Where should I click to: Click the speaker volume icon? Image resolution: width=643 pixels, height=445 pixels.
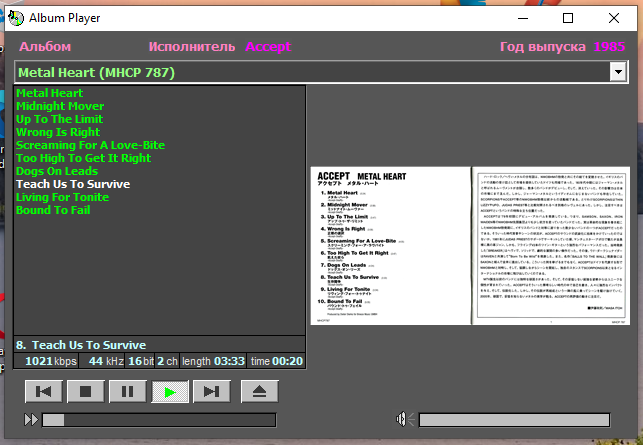(405, 419)
